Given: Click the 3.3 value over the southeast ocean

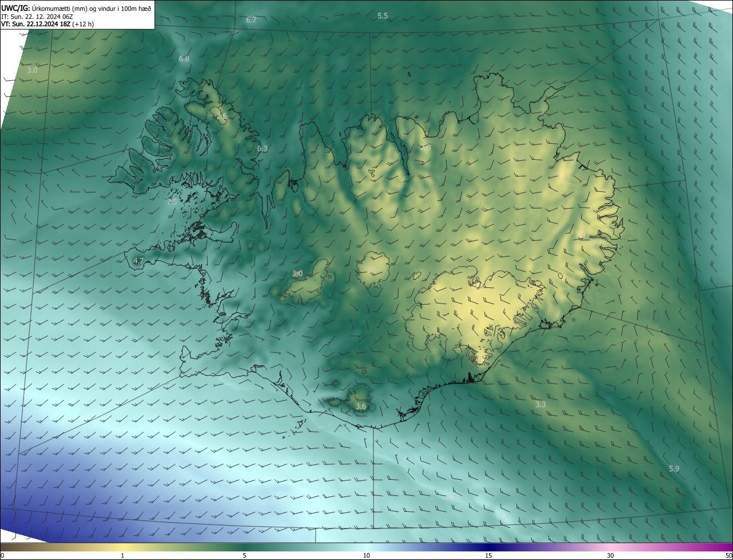Looking at the screenshot, I should tap(540, 404).
